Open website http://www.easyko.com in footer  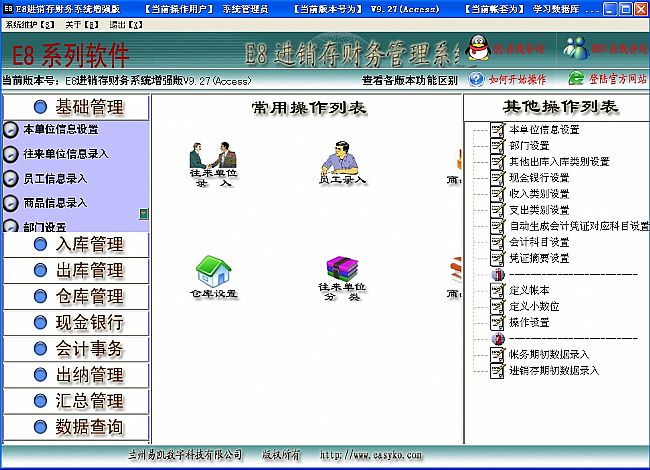pyautogui.click(x=371, y=455)
